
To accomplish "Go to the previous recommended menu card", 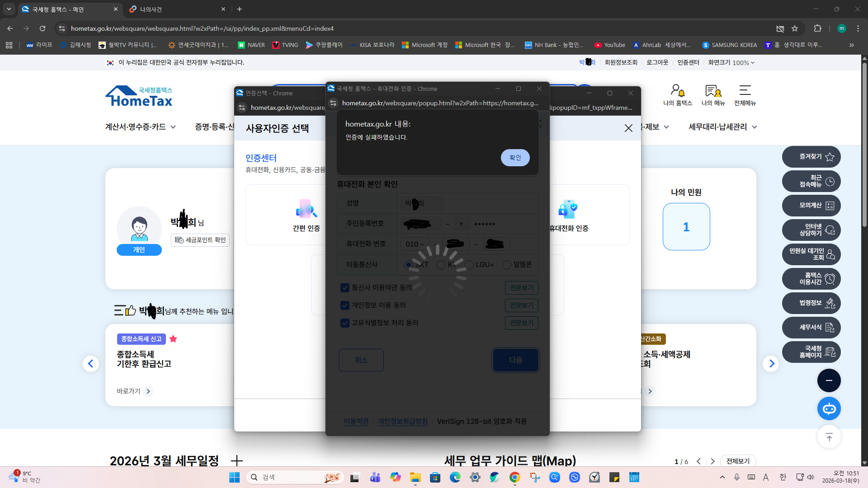I will (x=90, y=364).
